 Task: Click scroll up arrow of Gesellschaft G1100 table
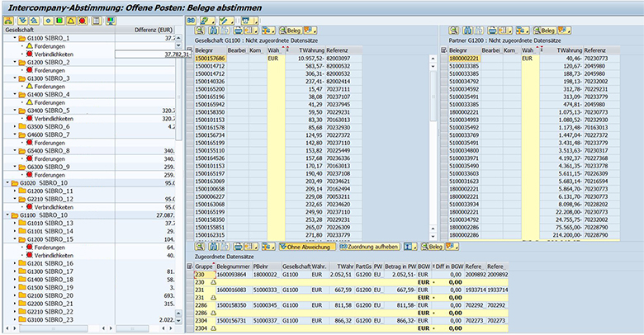pos(433,59)
